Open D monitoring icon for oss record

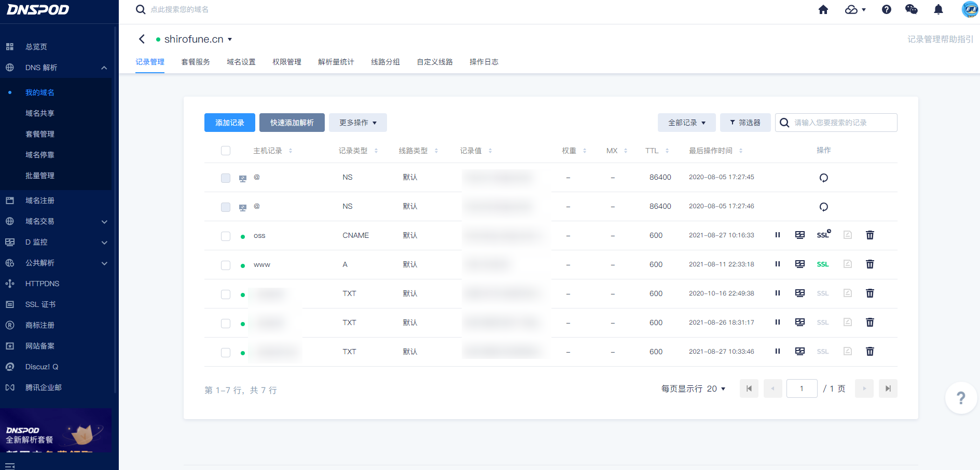(x=799, y=235)
